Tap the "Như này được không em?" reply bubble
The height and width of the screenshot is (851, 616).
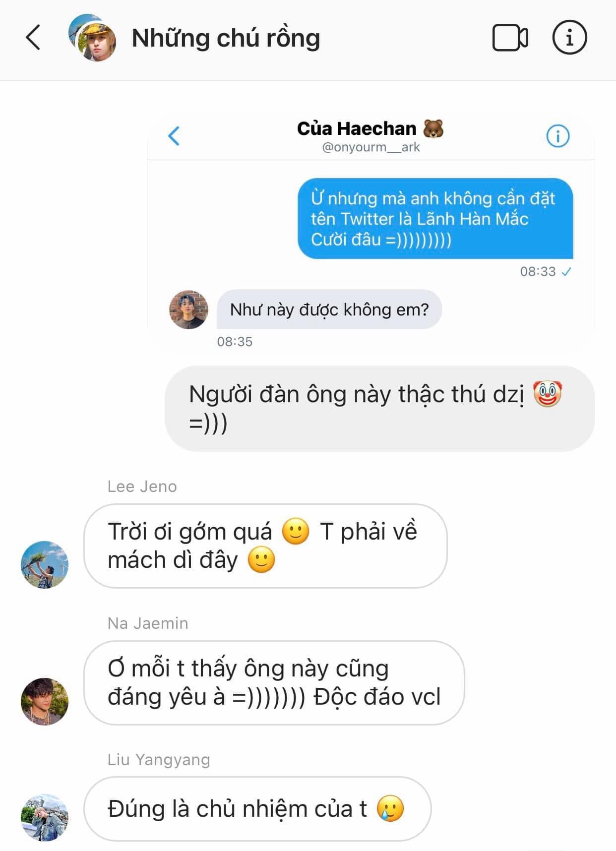[329, 309]
